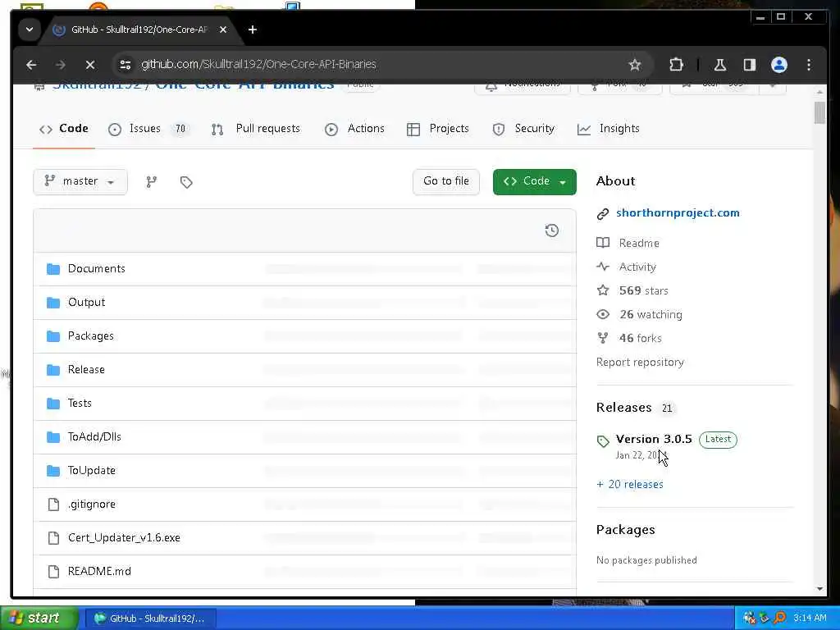Open the Documents folder
The height and width of the screenshot is (630, 840).
coord(97,269)
